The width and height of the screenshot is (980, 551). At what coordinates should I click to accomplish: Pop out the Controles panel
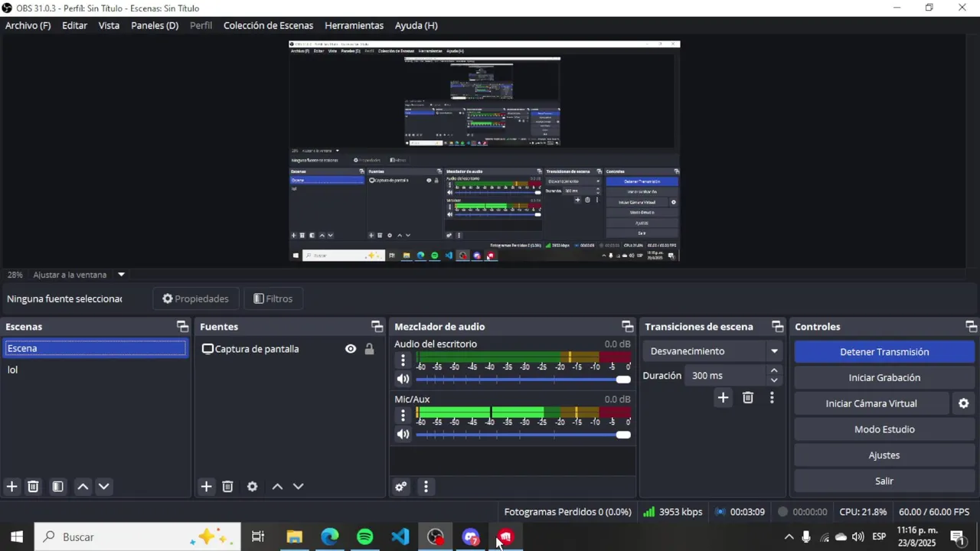[x=971, y=327]
